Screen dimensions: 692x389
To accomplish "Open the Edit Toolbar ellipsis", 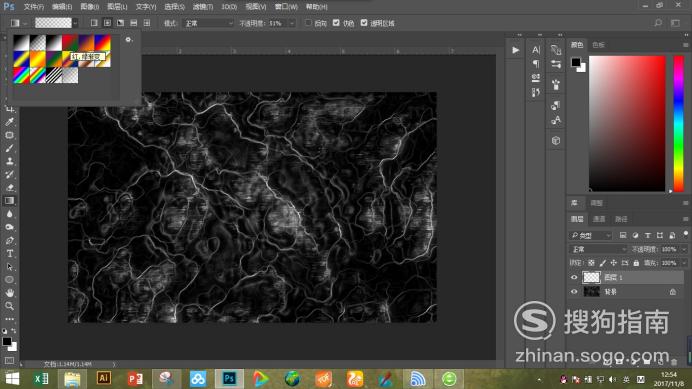I will click(9, 318).
